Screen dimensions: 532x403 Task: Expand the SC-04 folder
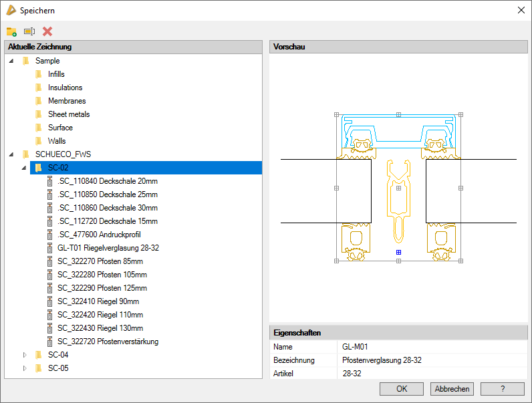(x=25, y=355)
